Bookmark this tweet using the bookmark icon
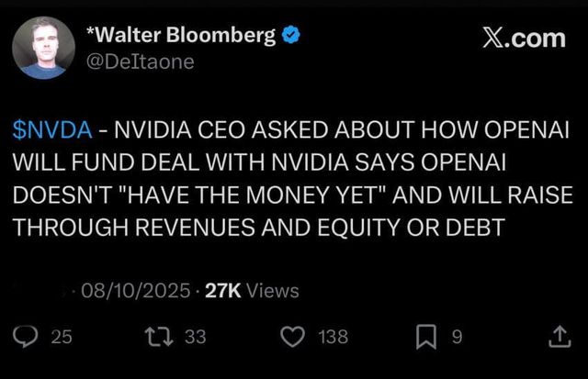 click(x=426, y=338)
